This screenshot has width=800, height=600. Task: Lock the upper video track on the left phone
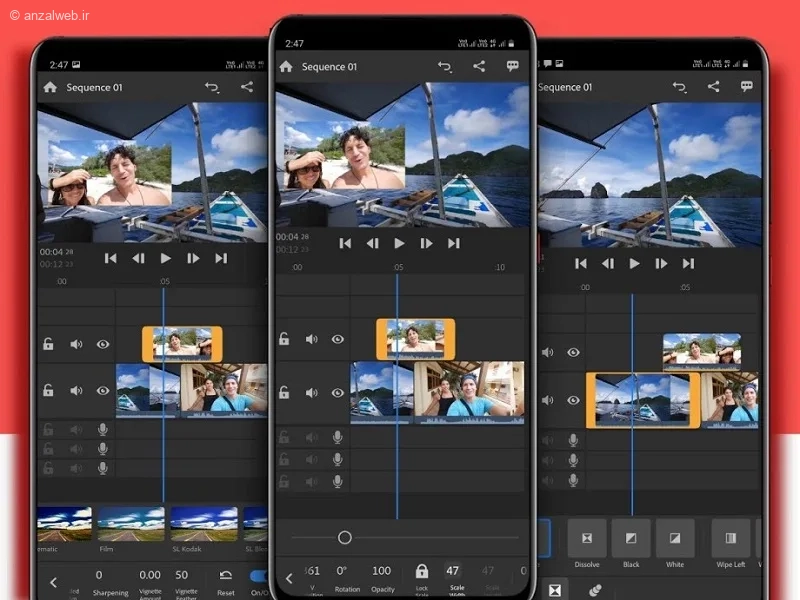pos(48,344)
